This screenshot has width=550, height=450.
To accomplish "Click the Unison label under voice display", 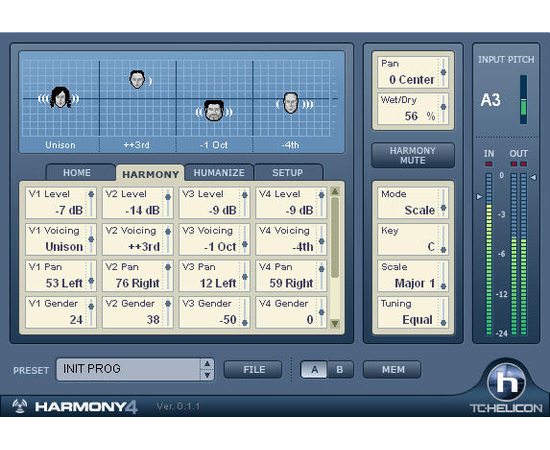I will tap(60, 145).
